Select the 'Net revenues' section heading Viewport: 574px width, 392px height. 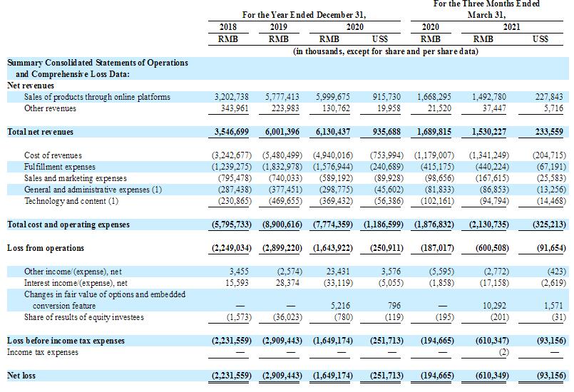point(31,86)
